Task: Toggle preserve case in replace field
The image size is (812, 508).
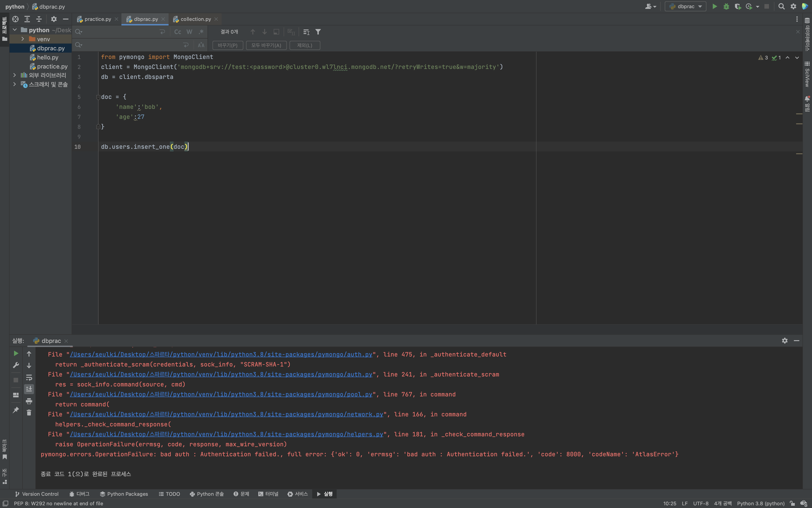Action: click(201, 45)
